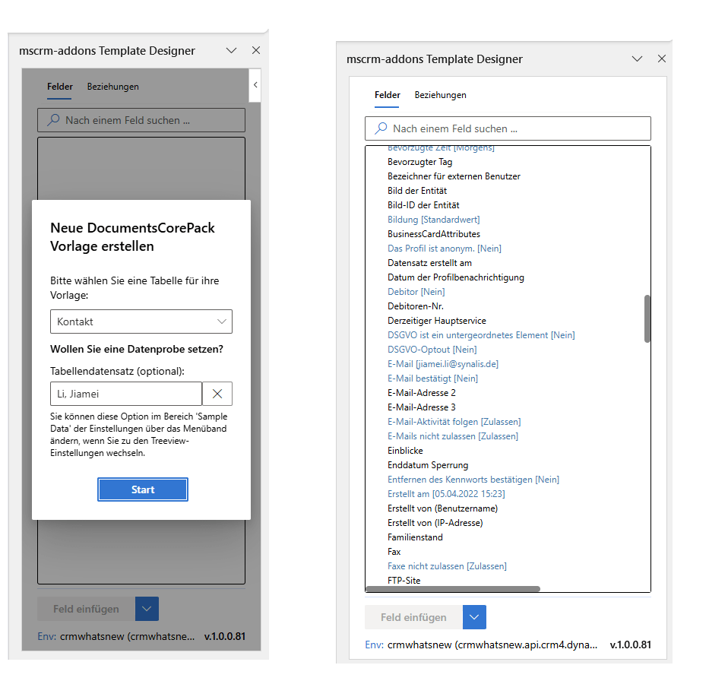Open the right panel's chevron menu
The image size is (728, 700).
point(637,59)
